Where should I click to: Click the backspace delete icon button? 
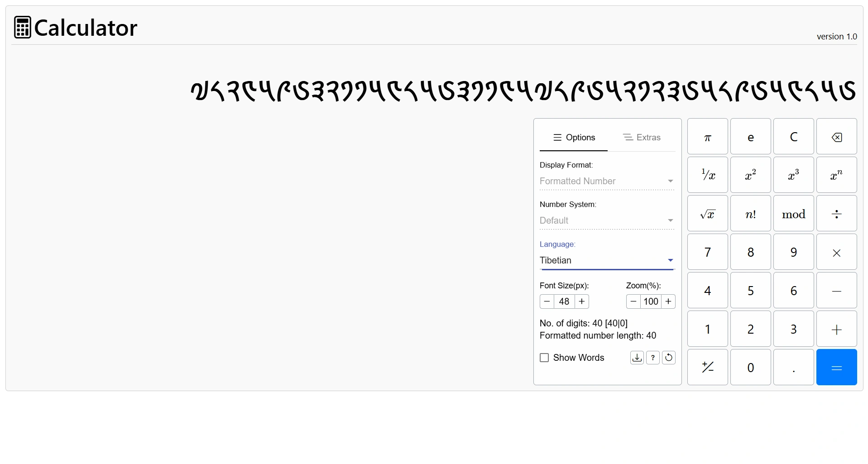[x=836, y=137]
